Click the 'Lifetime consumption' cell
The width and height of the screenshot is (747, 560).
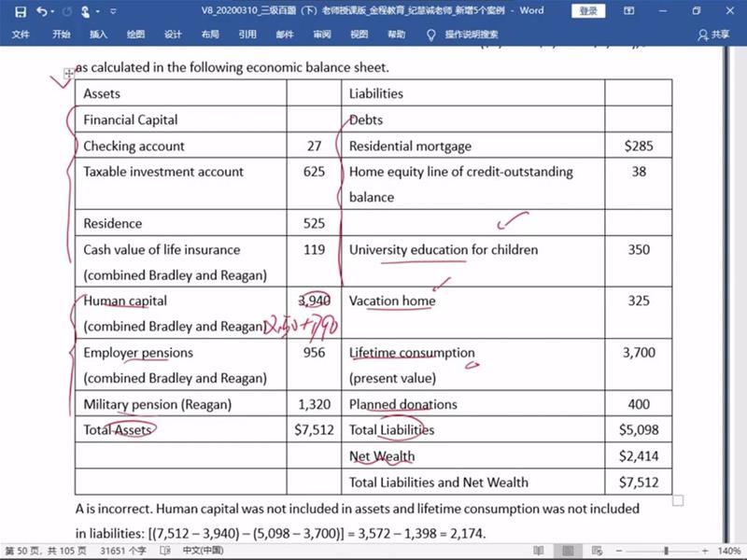[473, 365]
